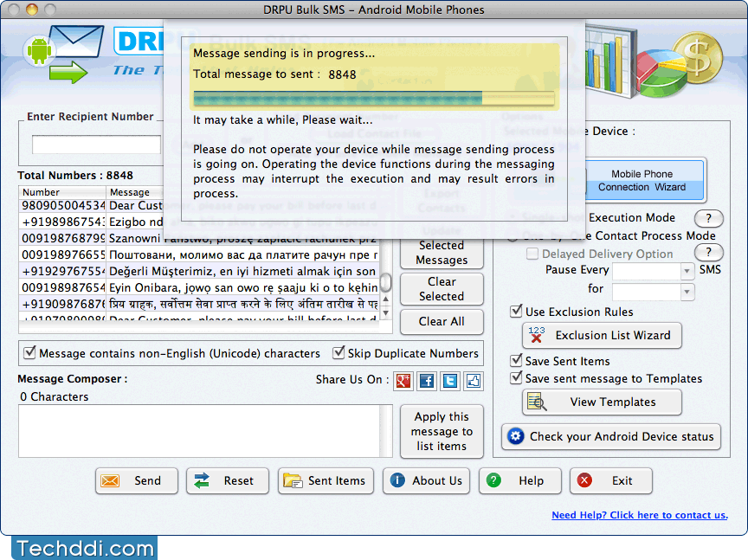Click the blue gear device status icon
The image size is (748, 560).
[x=516, y=436]
